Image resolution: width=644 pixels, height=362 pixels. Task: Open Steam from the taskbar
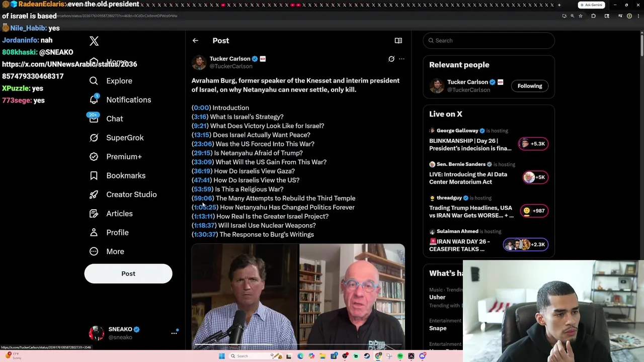[367, 356]
